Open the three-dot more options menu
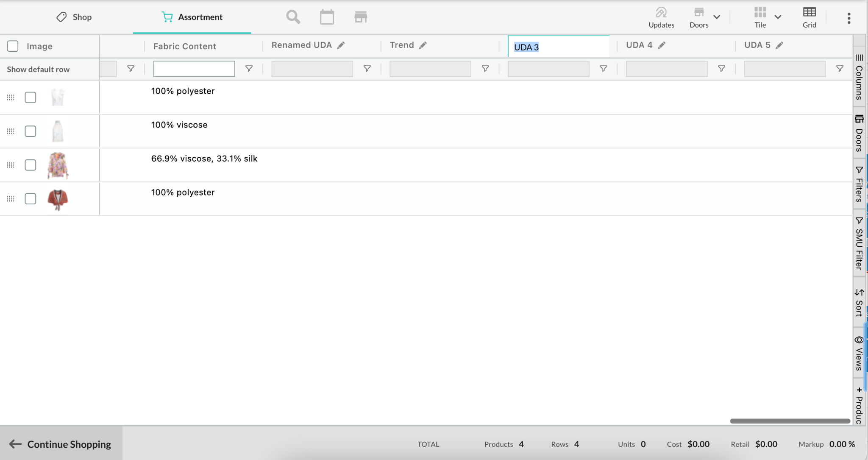The width and height of the screenshot is (868, 460). [849, 18]
